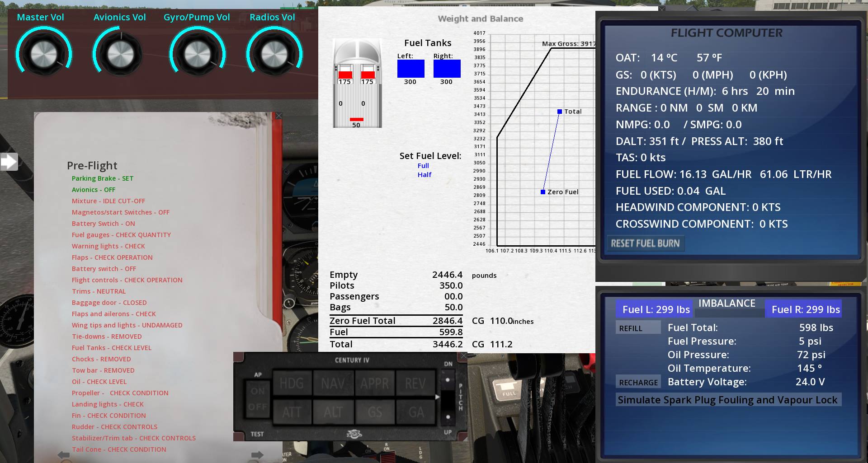
Task: Select Baggage door - CLOSED item
Action: [109, 303]
